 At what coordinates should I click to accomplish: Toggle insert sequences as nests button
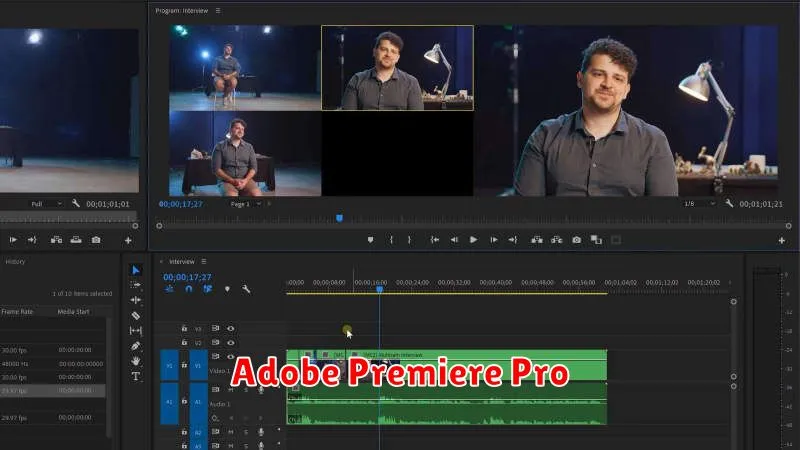tap(169, 289)
